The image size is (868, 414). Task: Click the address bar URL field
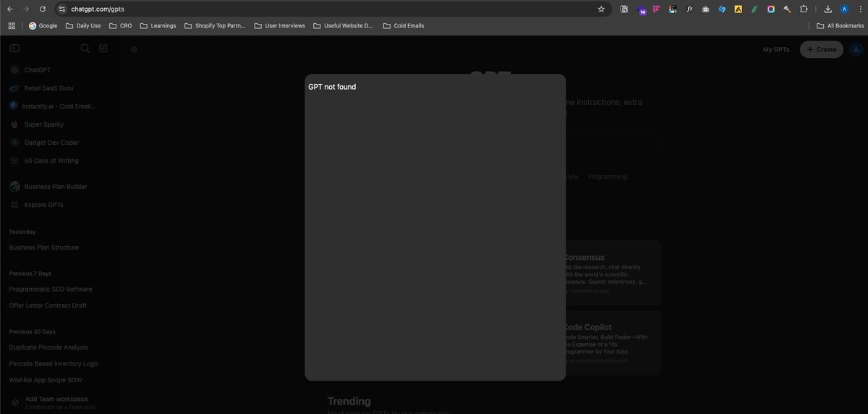pos(332,9)
